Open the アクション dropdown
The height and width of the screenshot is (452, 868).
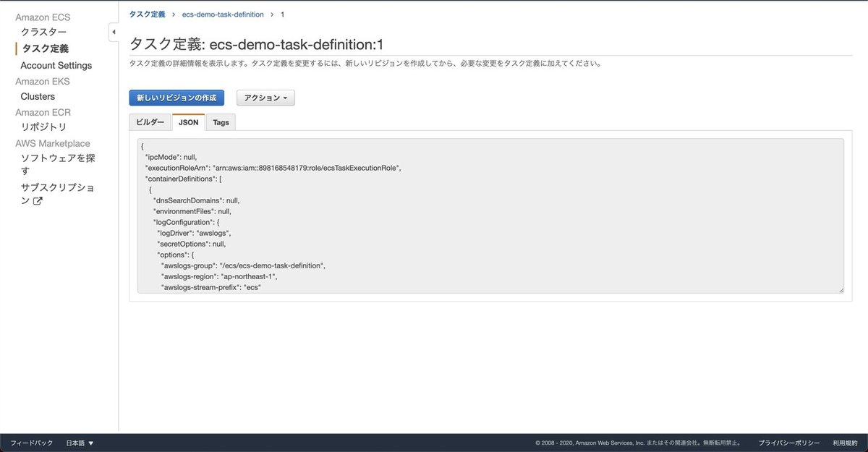tap(265, 98)
